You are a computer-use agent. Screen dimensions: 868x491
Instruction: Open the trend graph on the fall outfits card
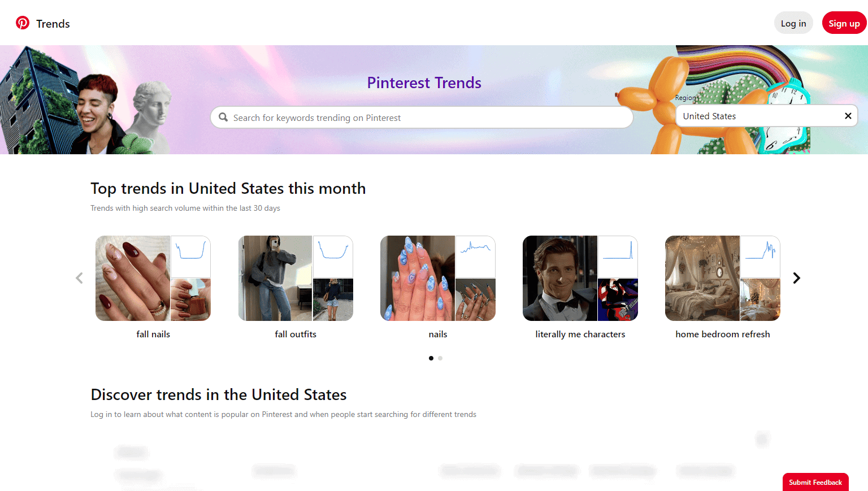point(333,257)
